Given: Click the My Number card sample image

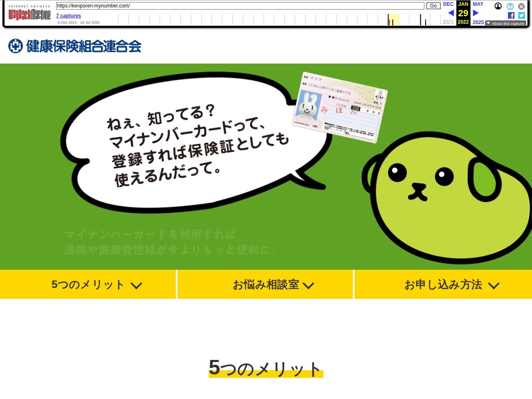Looking at the screenshot, I should pos(340,107).
